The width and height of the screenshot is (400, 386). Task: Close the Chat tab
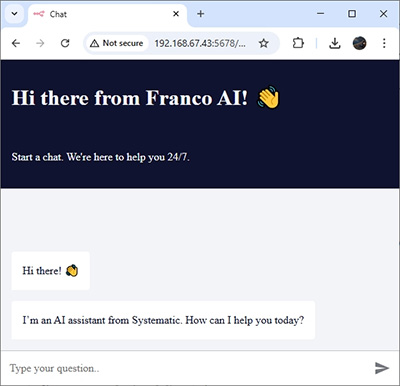[176, 14]
